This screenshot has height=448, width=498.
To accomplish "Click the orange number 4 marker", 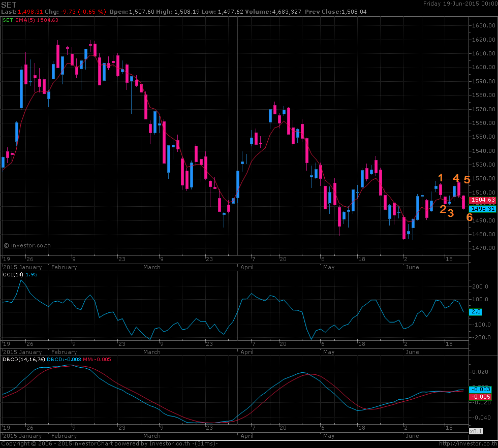I will [456, 178].
